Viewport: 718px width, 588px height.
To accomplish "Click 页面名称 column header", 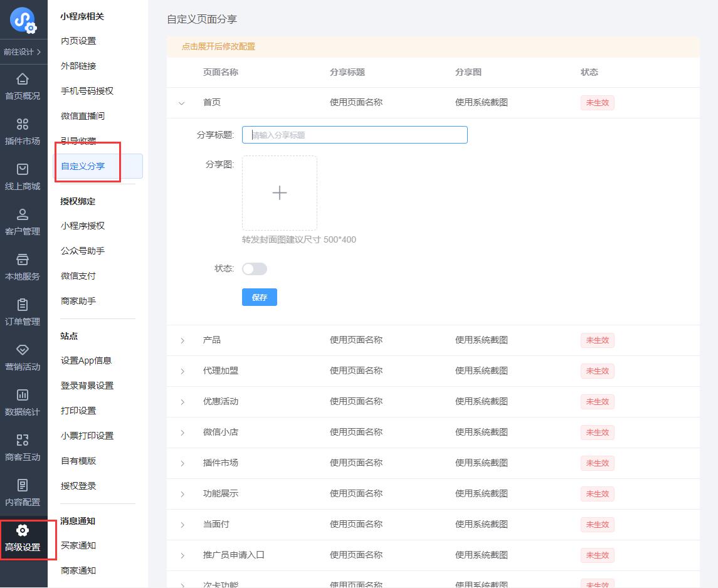I will [x=220, y=72].
